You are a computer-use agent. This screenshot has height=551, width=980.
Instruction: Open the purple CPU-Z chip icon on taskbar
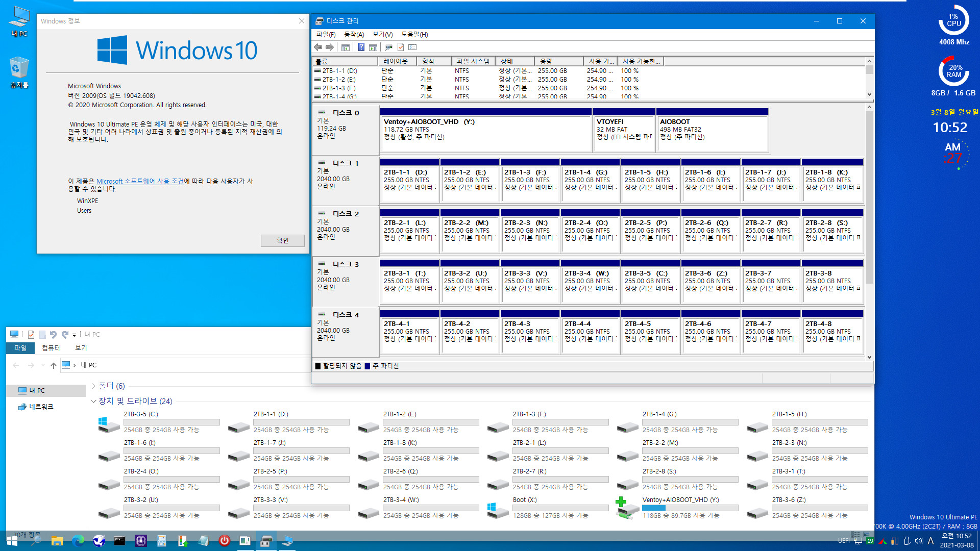[140, 541]
